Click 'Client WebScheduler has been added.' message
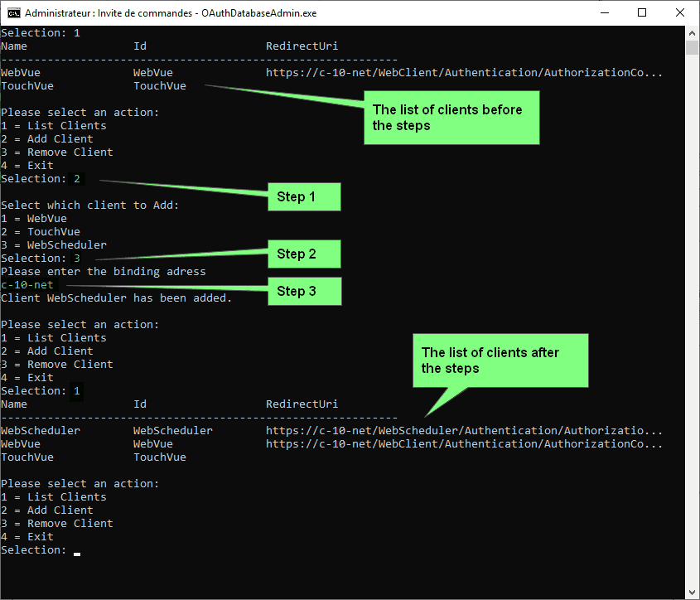700x600 pixels. 116,298
